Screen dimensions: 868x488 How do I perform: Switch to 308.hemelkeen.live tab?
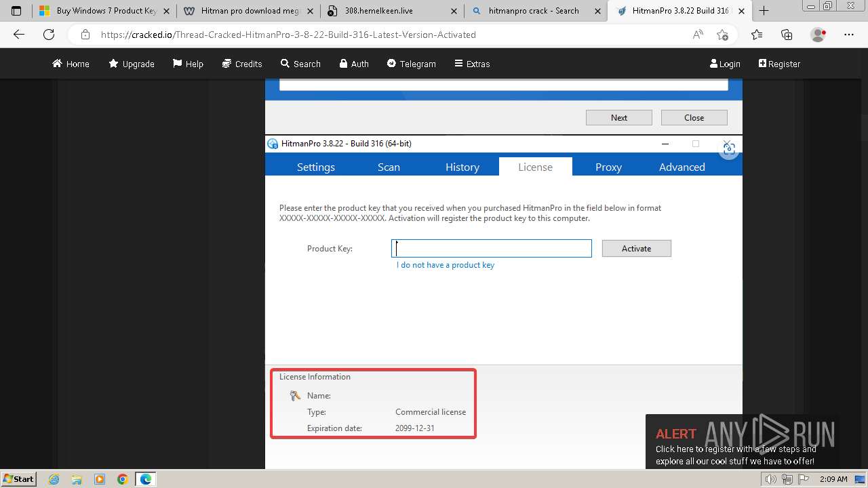tap(393, 11)
